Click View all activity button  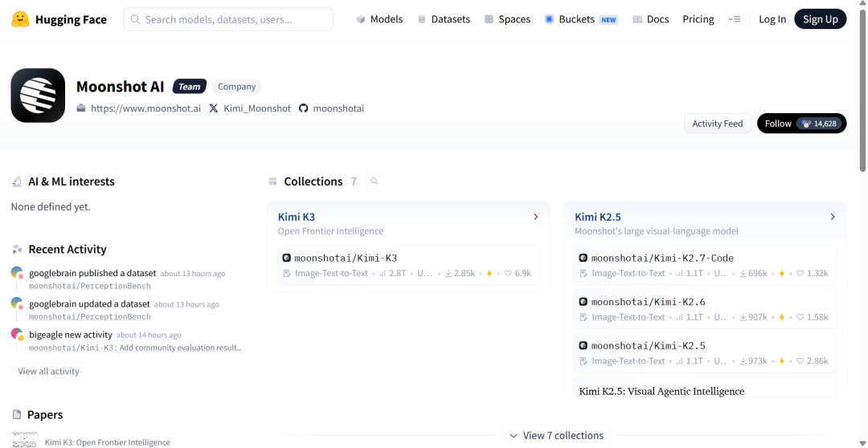[x=49, y=371]
